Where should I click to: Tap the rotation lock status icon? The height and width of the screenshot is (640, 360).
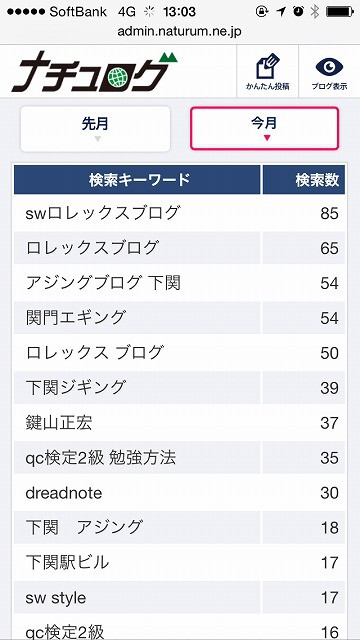point(262,12)
